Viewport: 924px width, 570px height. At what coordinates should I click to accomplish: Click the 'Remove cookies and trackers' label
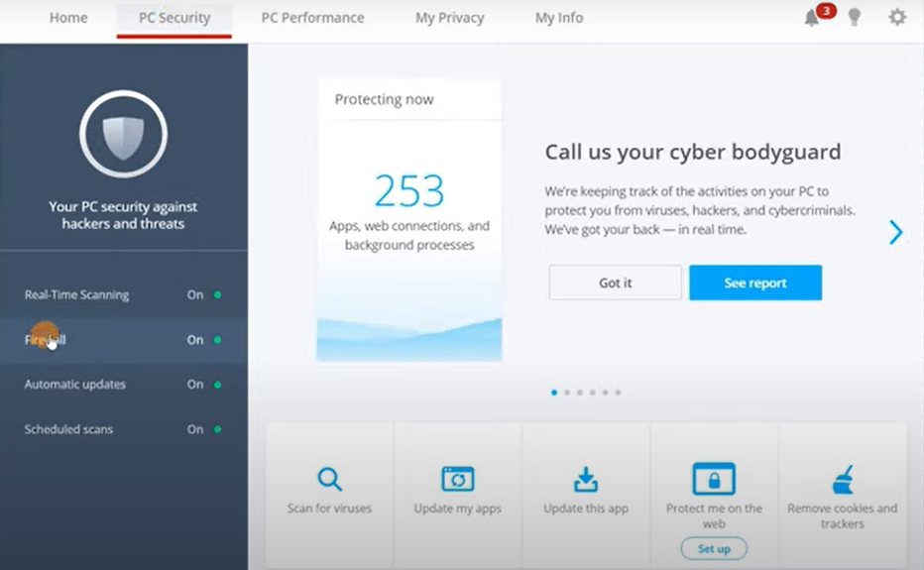(843, 515)
